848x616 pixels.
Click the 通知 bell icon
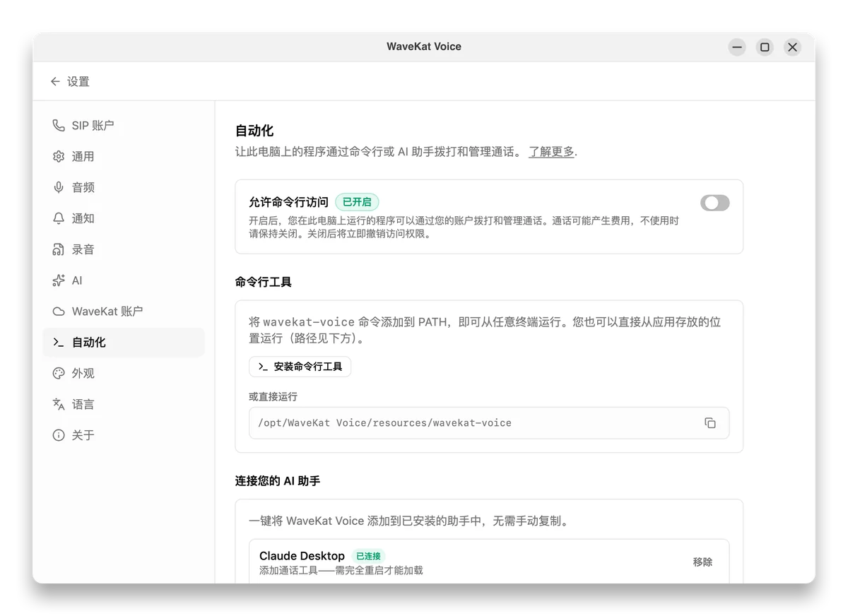click(59, 218)
